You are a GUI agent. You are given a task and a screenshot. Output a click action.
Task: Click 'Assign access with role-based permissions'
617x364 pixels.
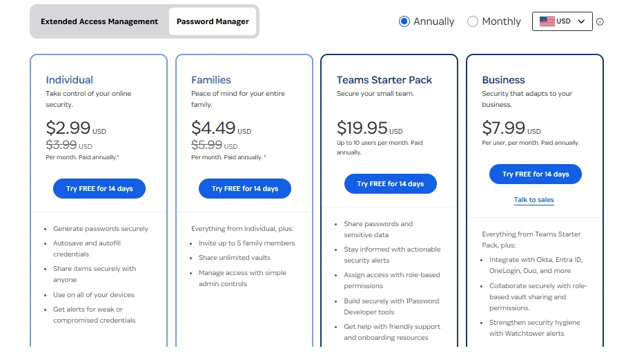[392, 281]
